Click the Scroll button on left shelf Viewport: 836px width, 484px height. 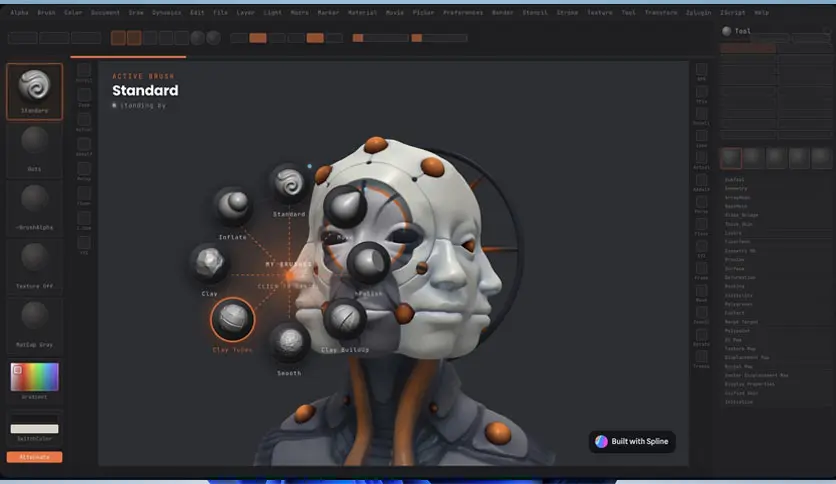click(84, 72)
